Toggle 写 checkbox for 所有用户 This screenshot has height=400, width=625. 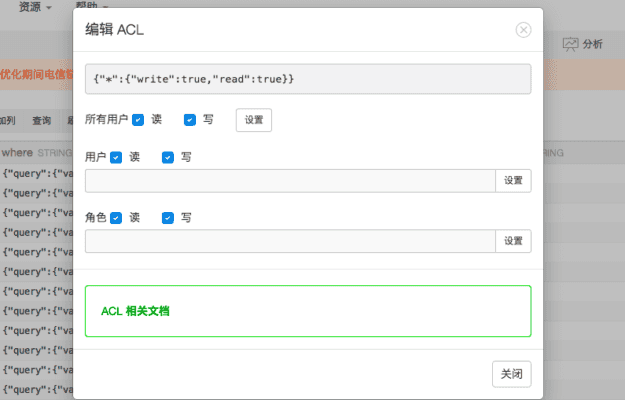tap(190, 120)
